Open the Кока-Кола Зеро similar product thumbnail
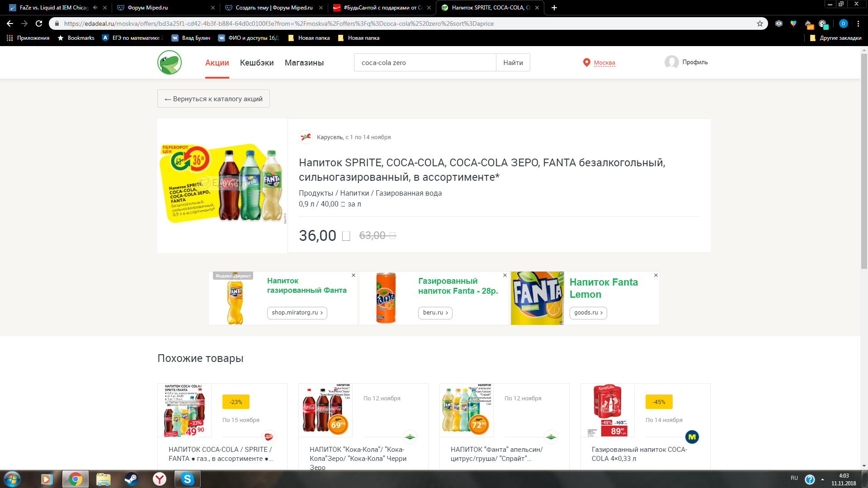This screenshot has height=488, width=868. 325,410
